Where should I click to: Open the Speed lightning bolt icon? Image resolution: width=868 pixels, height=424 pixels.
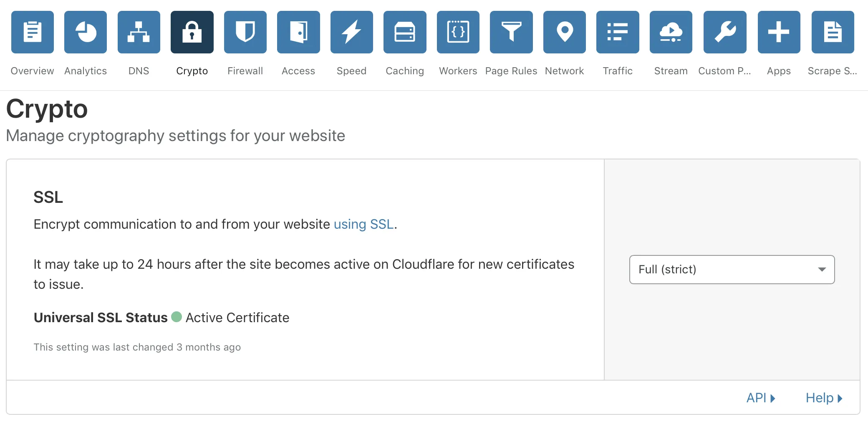(352, 32)
